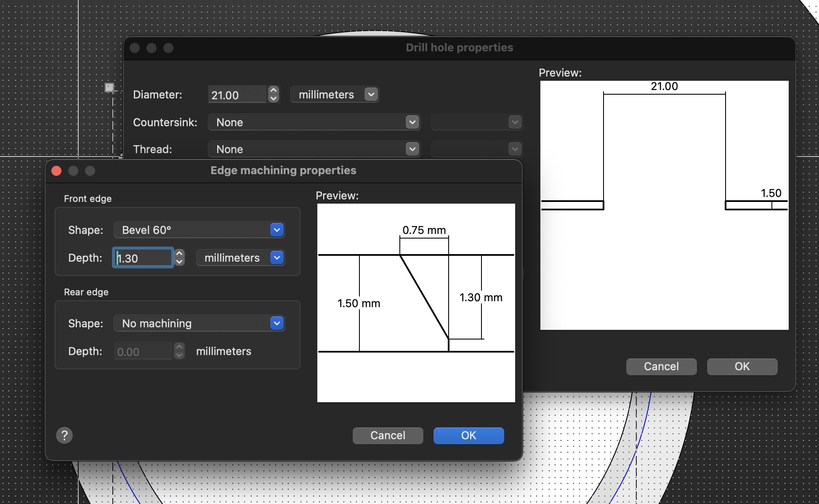This screenshot has height=504, width=819.
Task: Confirm Edge machining properties with OK
Action: pos(468,435)
